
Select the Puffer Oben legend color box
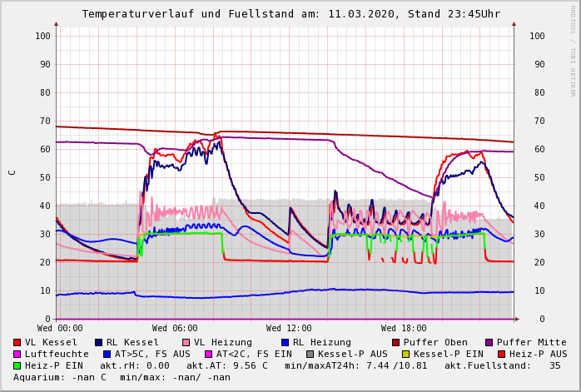click(x=396, y=342)
